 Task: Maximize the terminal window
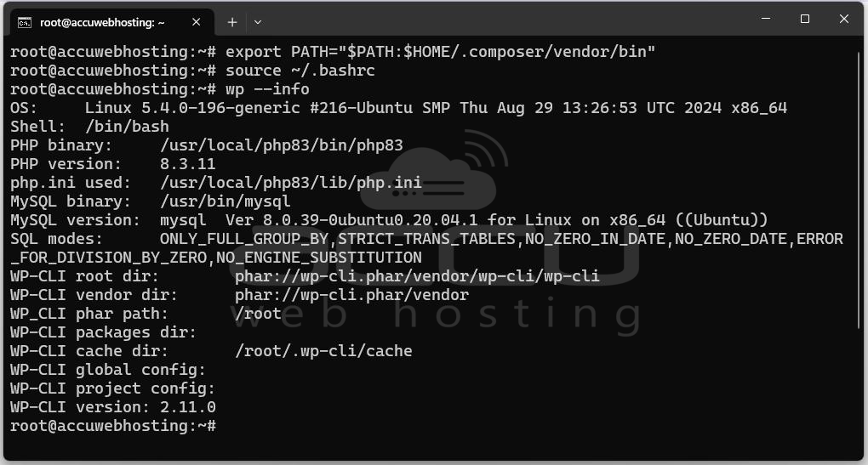pos(805,19)
